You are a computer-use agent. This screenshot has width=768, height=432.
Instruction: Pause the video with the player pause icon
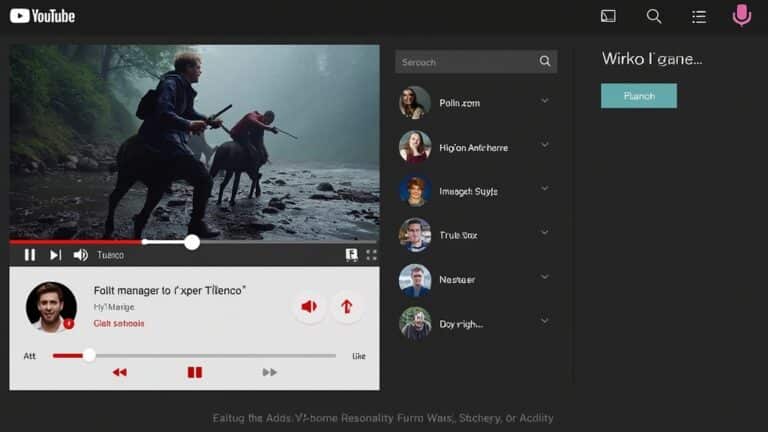[30, 255]
